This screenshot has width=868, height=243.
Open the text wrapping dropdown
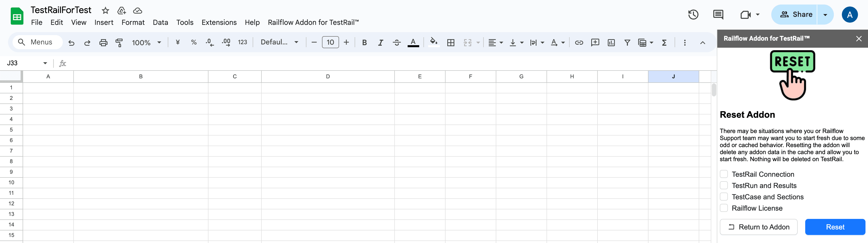tap(537, 42)
